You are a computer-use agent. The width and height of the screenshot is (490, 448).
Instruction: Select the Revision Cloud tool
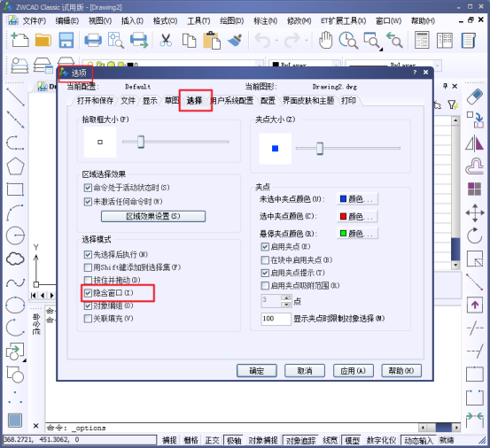(x=15, y=259)
